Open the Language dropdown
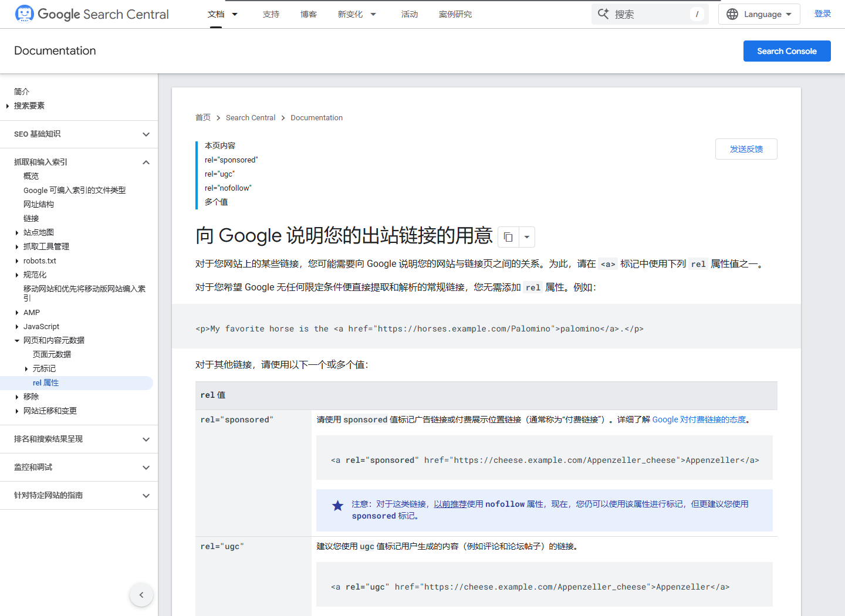Screen dimensions: 845x616 pyautogui.click(x=759, y=14)
